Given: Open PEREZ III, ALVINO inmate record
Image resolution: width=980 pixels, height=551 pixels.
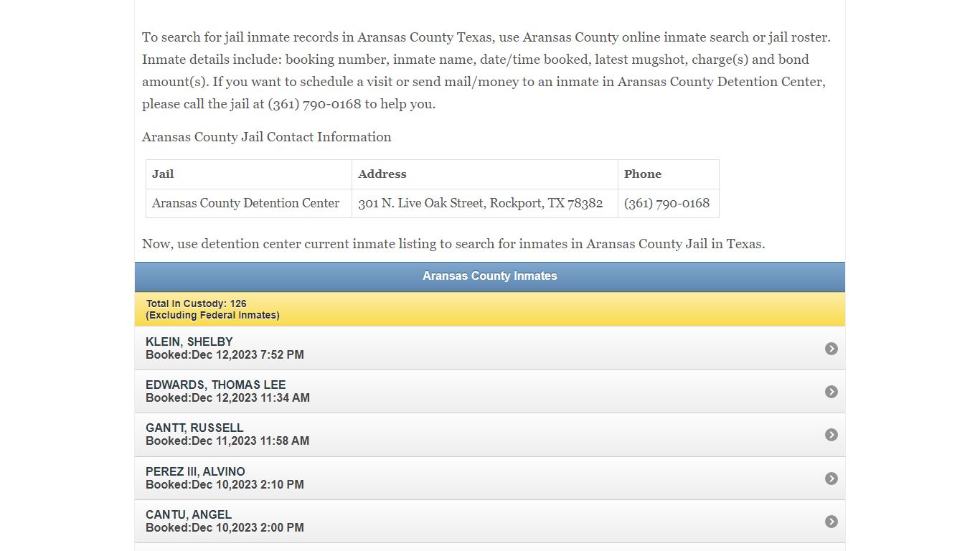Looking at the screenshot, I should [489, 478].
